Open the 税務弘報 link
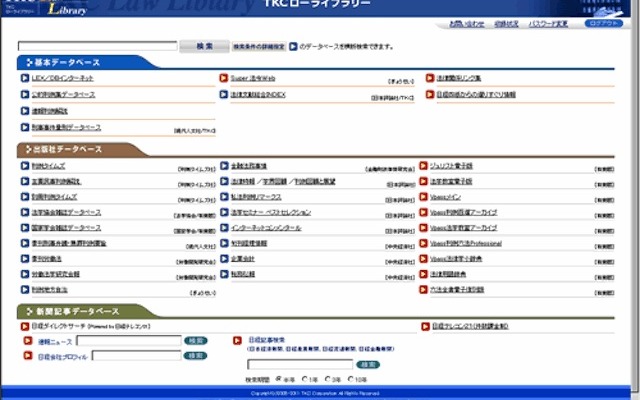The image size is (640, 400). pyautogui.click(x=243, y=274)
